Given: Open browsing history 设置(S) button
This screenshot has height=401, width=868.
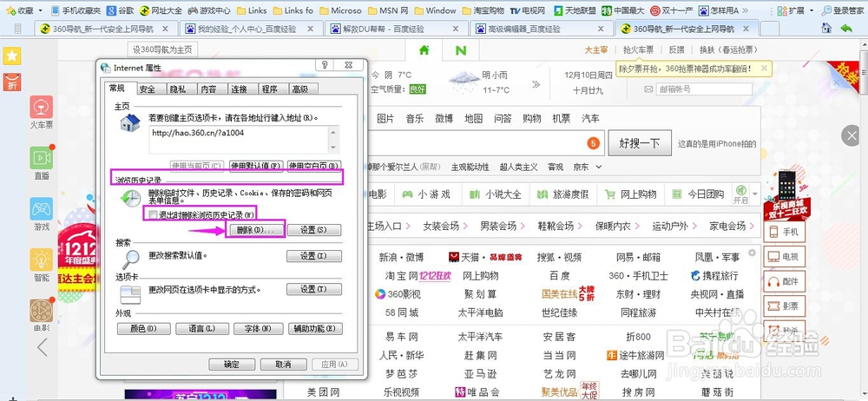Looking at the screenshot, I should click(x=314, y=230).
